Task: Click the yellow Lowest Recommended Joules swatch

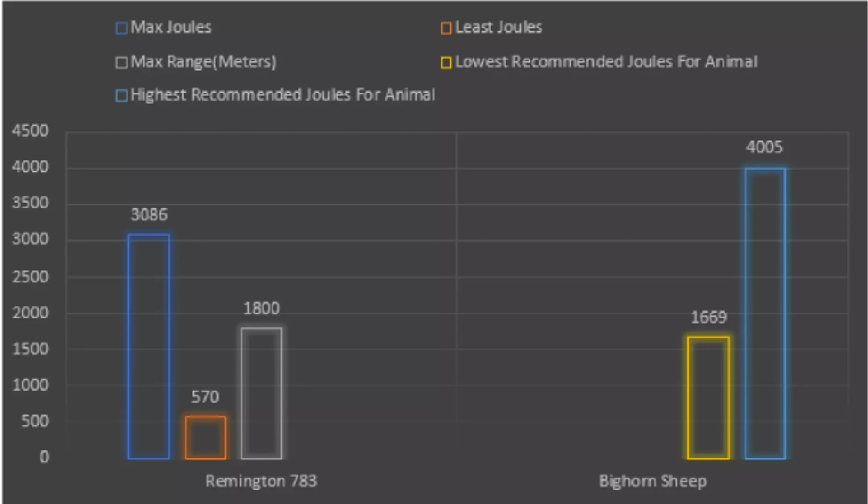Action: [446, 63]
